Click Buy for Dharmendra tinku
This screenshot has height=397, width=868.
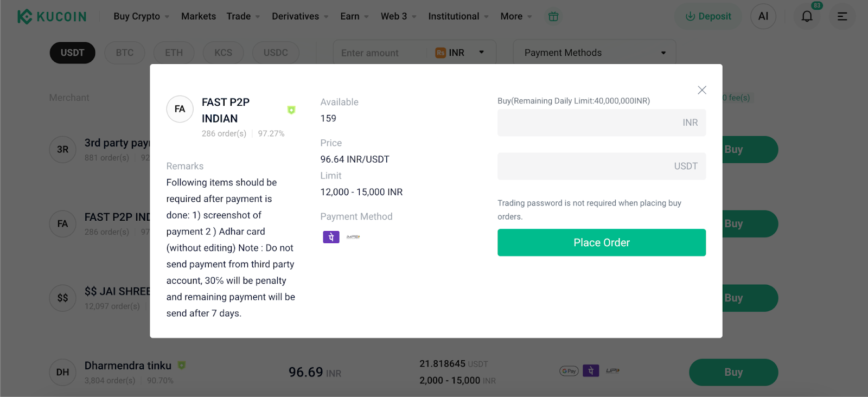pyautogui.click(x=733, y=372)
